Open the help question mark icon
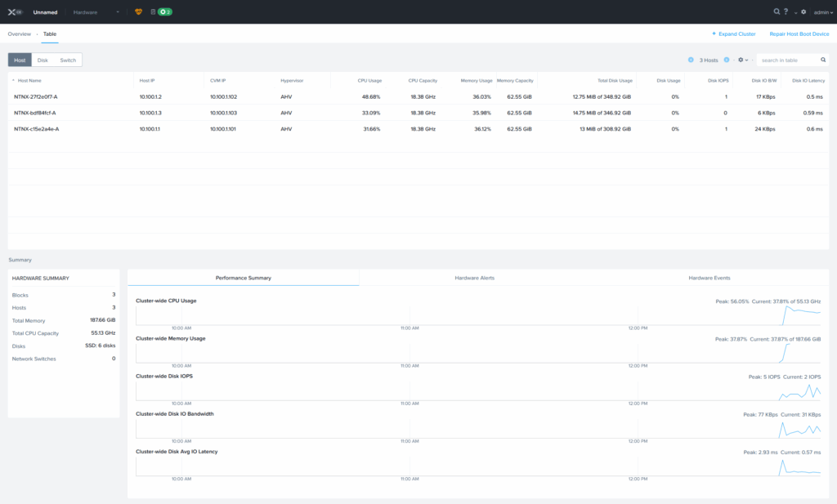 click(786, 12)
